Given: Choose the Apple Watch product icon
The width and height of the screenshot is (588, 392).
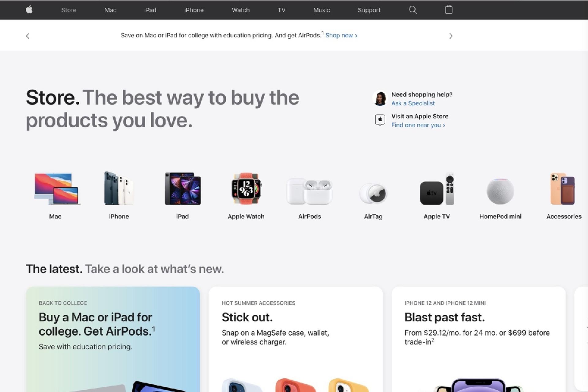Looking at the screenshot, I should pyautogui.click(x=246, y=189).
